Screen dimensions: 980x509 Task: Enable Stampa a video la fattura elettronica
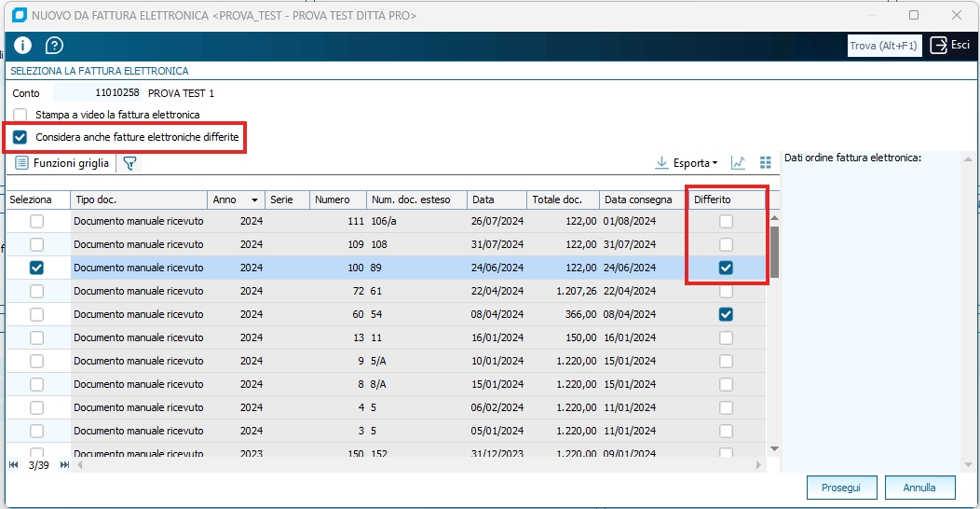(x=20, y=115)
